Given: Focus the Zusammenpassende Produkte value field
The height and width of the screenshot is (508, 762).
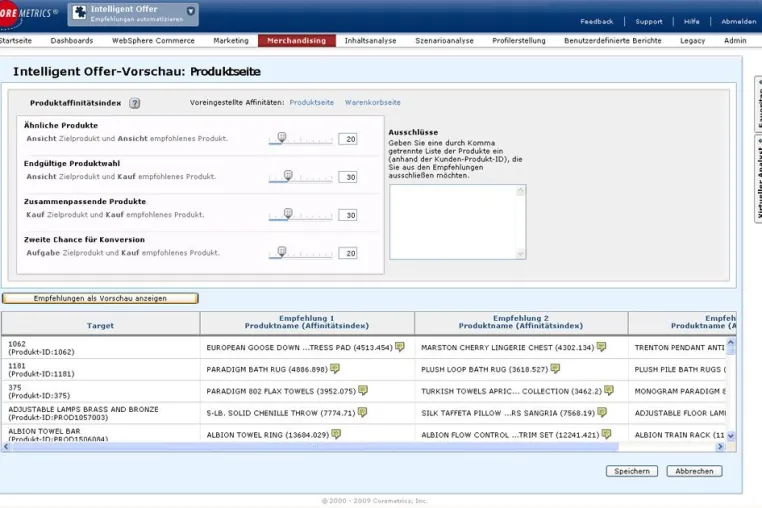Looking at the screenshot, I should click(x=348, y=215).
